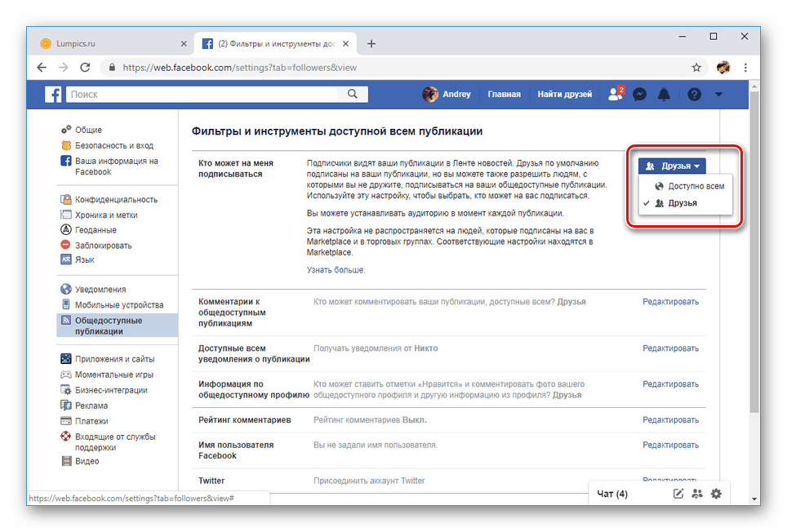Open Ваша информация на Facebook
Viewport: 787px width, 532px height.
click(x=117, y=166)
